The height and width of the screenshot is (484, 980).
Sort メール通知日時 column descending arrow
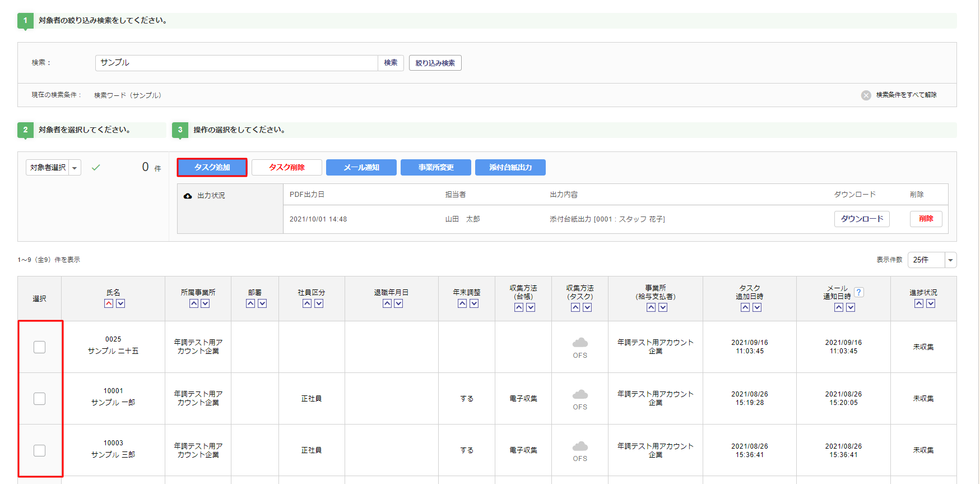pyautogui.click(x=851, y=307)
